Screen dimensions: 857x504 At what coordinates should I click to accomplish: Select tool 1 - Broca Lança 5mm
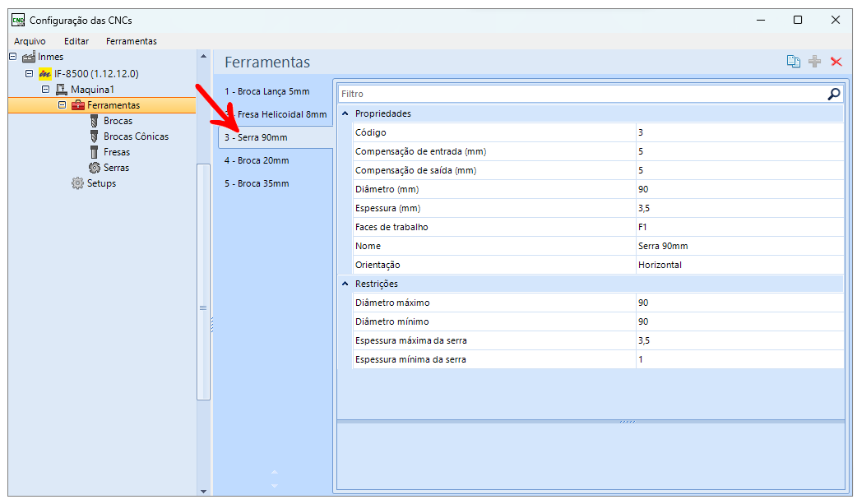267,91
